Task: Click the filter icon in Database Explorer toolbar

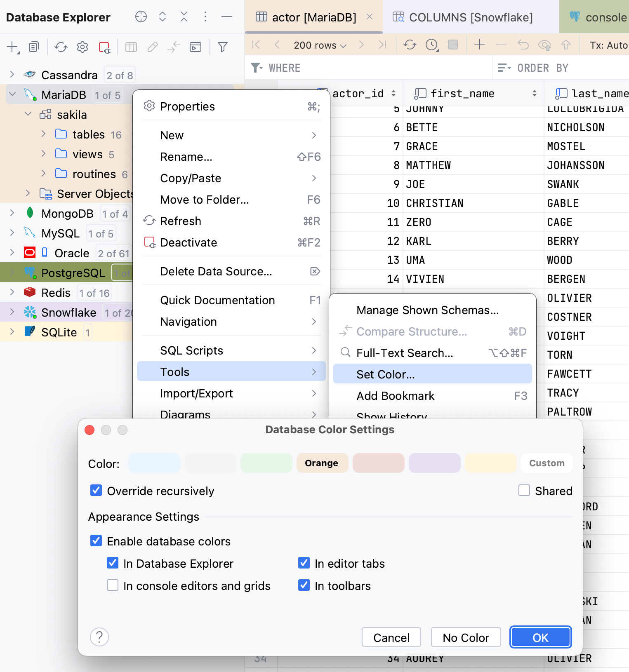Action: [x=222, y=47]
